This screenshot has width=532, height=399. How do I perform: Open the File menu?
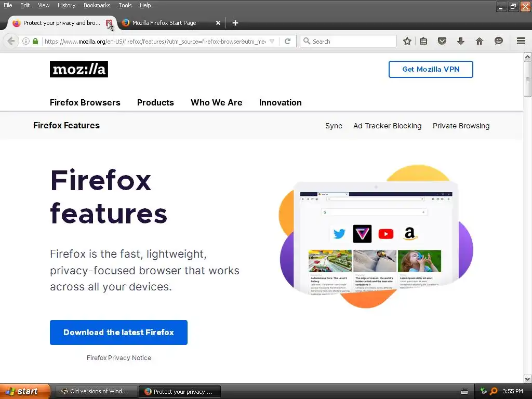pos(8,5)
